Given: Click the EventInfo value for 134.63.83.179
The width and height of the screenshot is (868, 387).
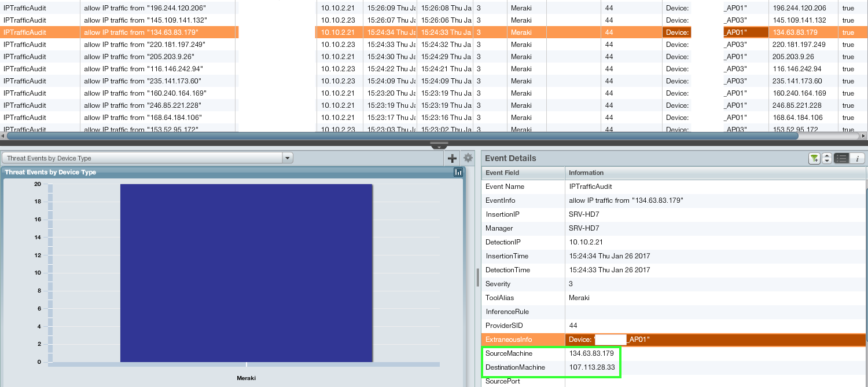Looking at the screenshot, I should (x=626, y=200).
